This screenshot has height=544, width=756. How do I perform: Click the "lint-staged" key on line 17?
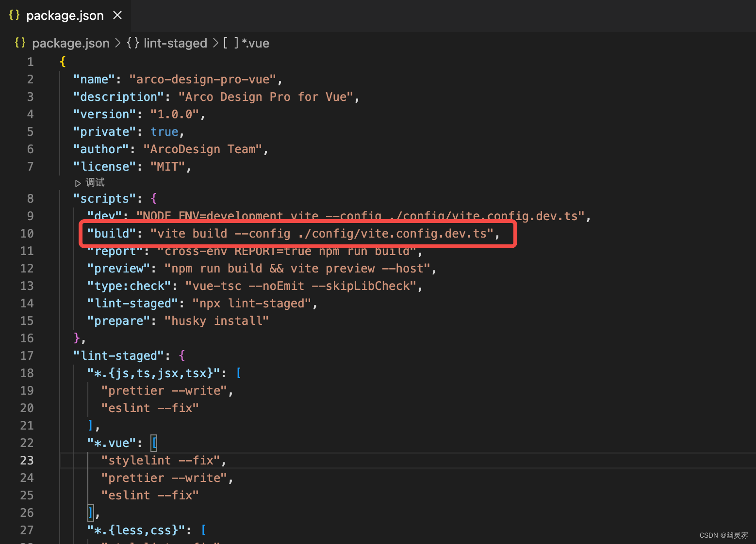click(x=119, y=356)
